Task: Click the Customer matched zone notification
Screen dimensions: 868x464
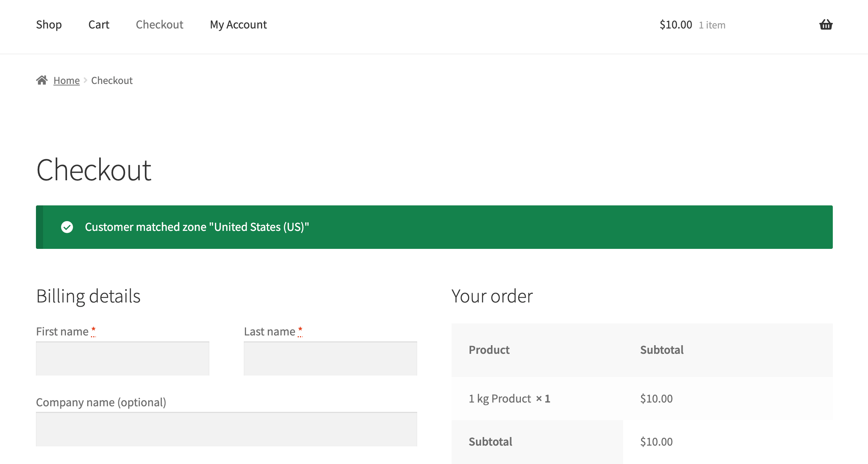Action: (x=197, y=227)
